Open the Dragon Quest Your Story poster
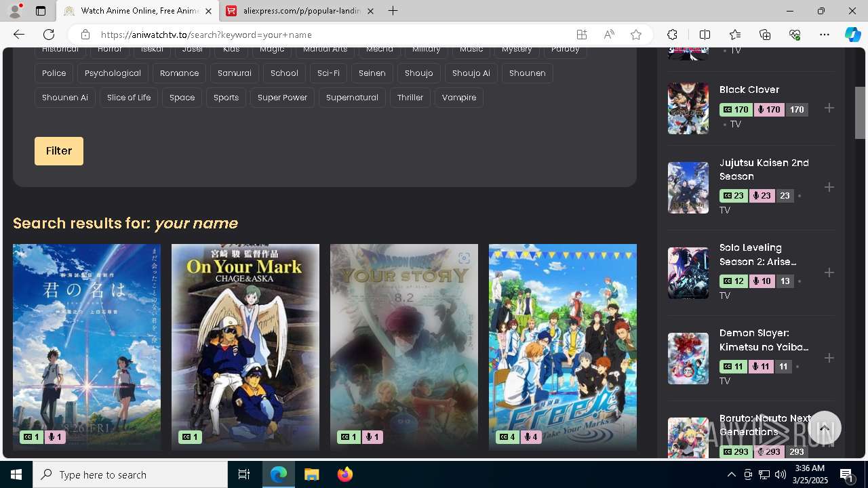This screenshot has width=868, height=488. 404,347
